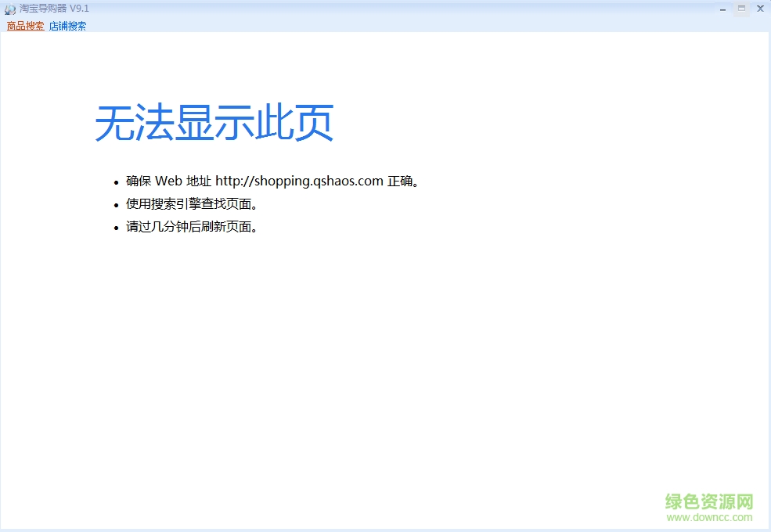Select the 商品搜索 navigation link
The width and height of the screenshot is (771, 532).
[24, 25]
